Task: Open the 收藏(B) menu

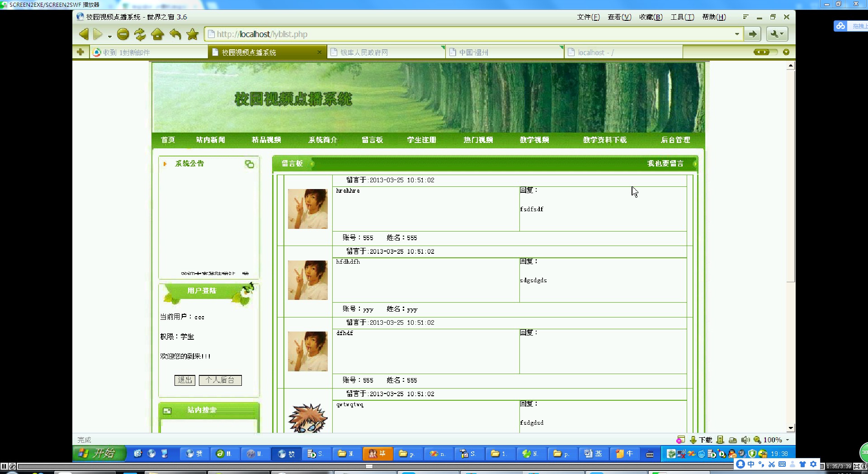Action: (651, 17)
